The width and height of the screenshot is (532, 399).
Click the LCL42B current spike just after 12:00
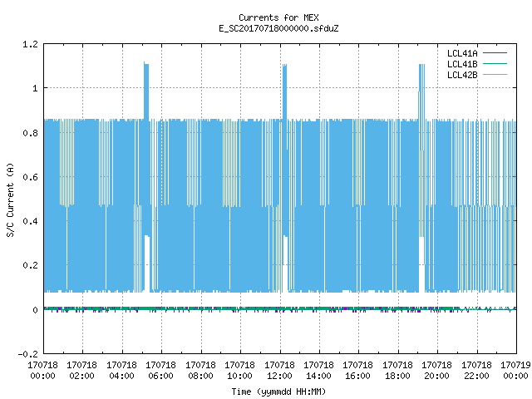coord(284,91)
